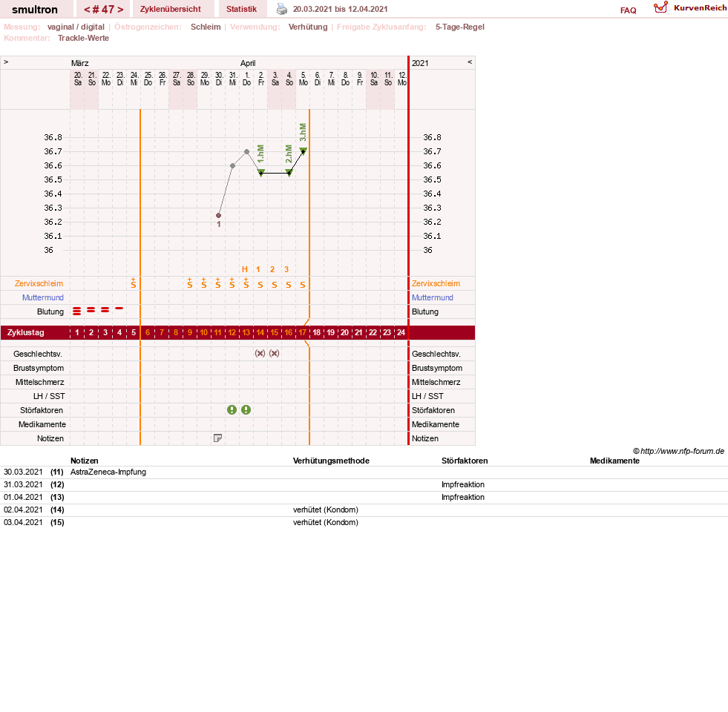728x712 pixels.
Task: Click the 3.hM temperature marker
Action: tap(304, 151)
